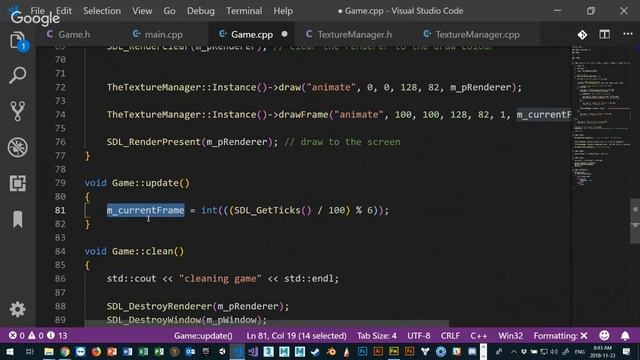Open the Help menu
Viewport: 640px width, 360px height.
point(283,11)
